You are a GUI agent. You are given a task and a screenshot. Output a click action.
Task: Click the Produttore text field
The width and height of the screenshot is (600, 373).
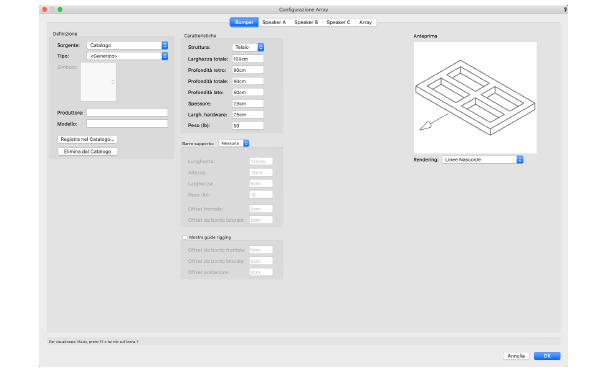click(127, 112)
